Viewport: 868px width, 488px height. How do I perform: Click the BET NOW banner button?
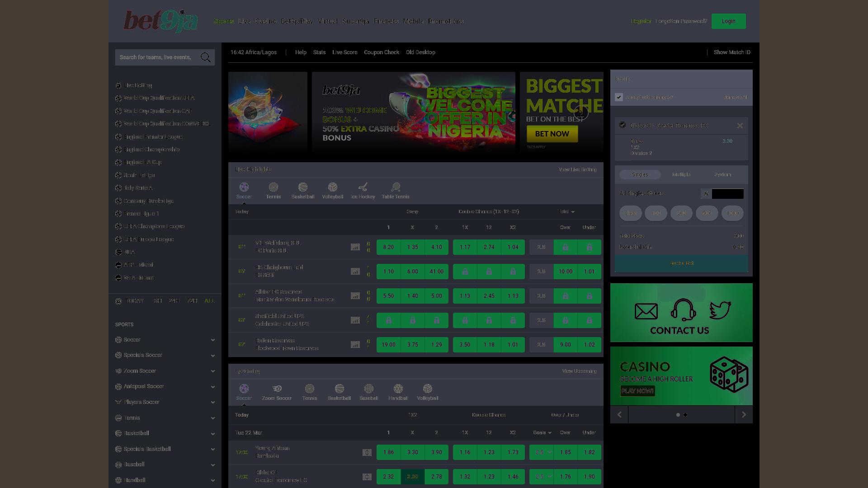(552, 134)
